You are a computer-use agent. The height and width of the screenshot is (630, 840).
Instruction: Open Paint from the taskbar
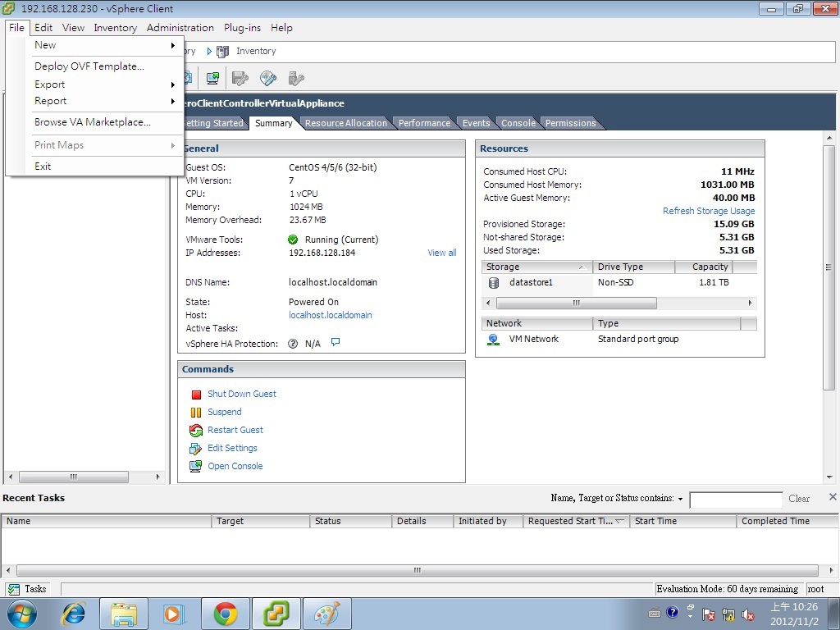[x=326, y=614]
